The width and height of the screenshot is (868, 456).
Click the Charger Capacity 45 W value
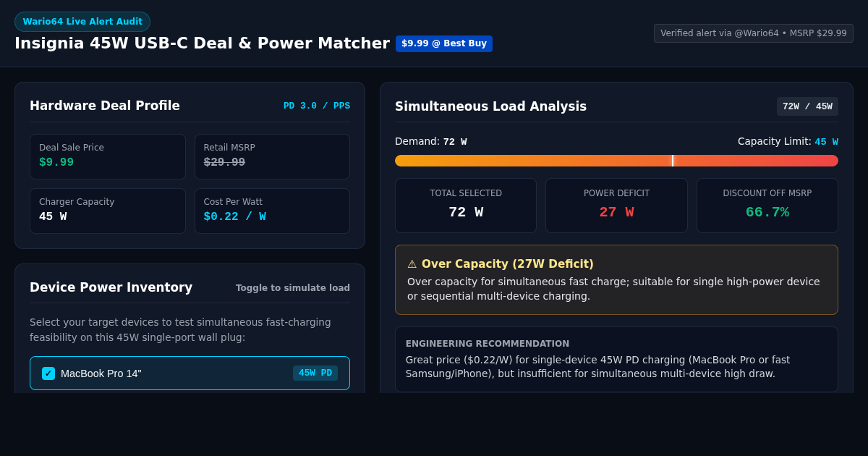53,216
